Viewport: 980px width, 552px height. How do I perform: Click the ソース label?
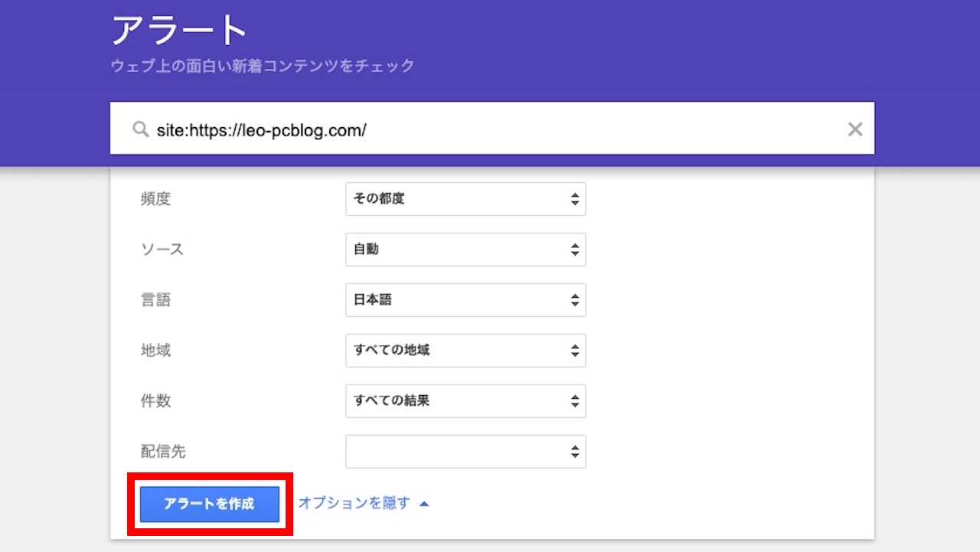[x=162, y=250]
